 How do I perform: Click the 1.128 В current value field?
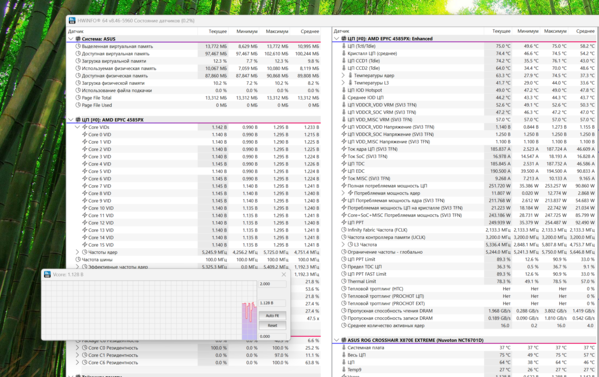click(272, 303)
